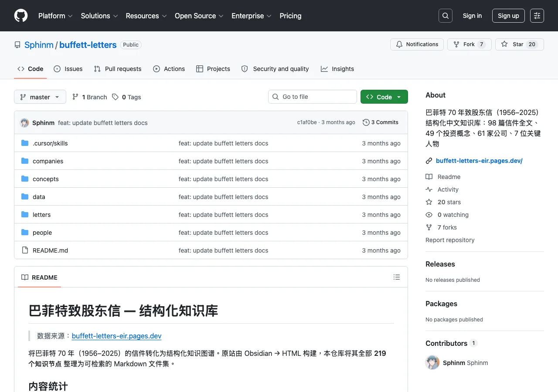Open the 3 Commits history link
Viewport: 558px width, 392px height.
point(381,122)
